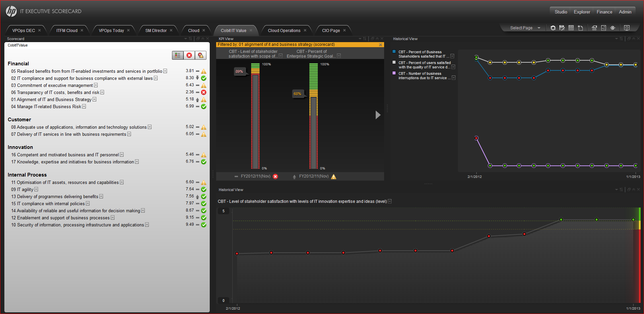
Task: Click the Studio button
Action: coord(561,12)
